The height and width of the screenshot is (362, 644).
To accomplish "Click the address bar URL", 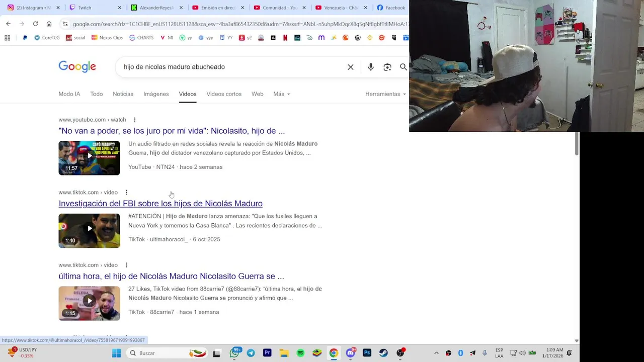I will (x=239, y=24).
